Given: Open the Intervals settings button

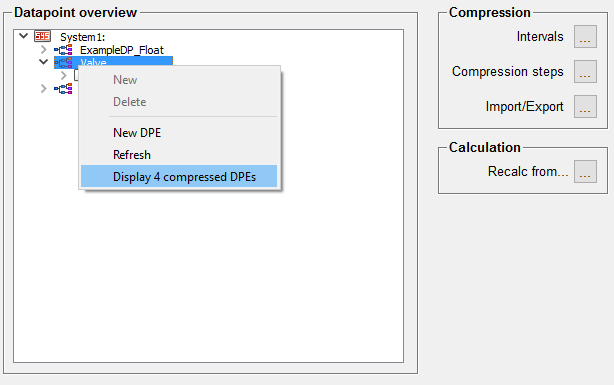Looking at the screenshot, I should tap(585, 36).
